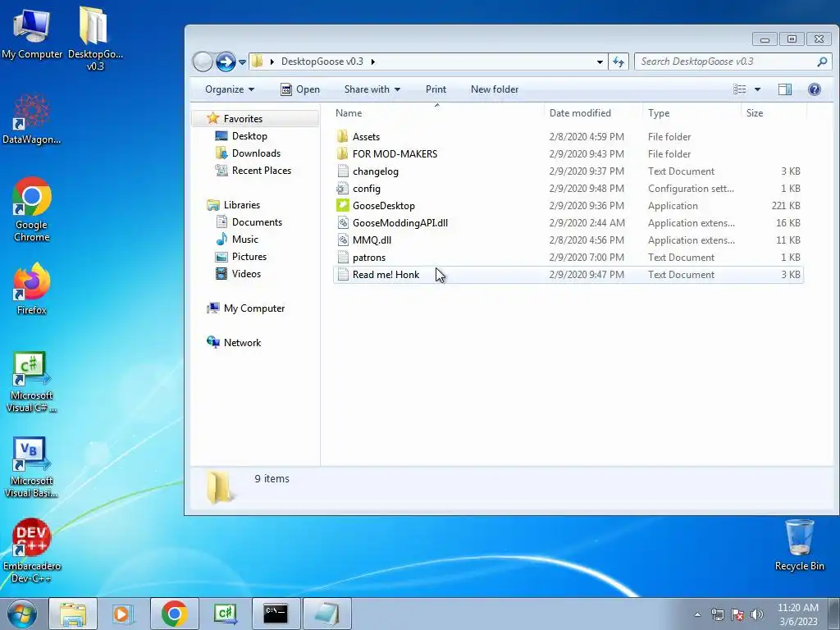Open the Windows Start orb
Screen dimensions: 840x630
tap(22, 614)
